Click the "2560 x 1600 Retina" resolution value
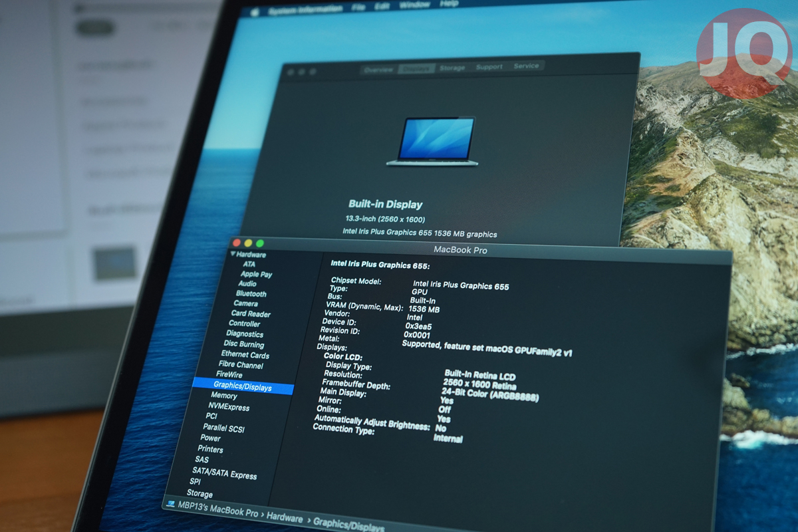 click(x=479, y=385)
